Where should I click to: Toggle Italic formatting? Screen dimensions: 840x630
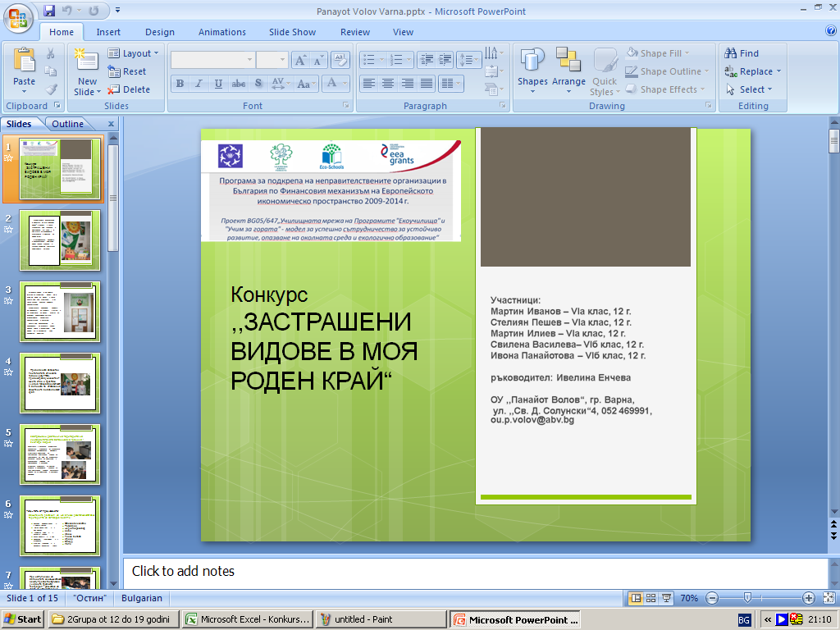[199, 84]
